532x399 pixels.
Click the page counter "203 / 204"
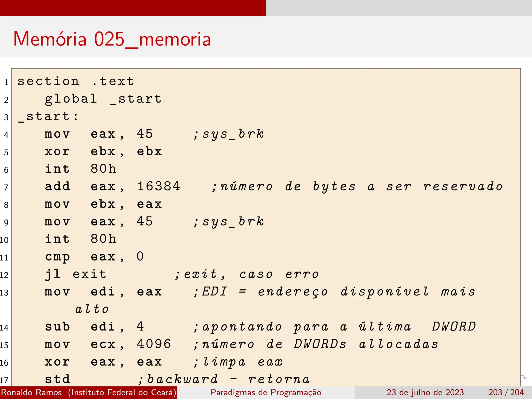click(506, 392)
